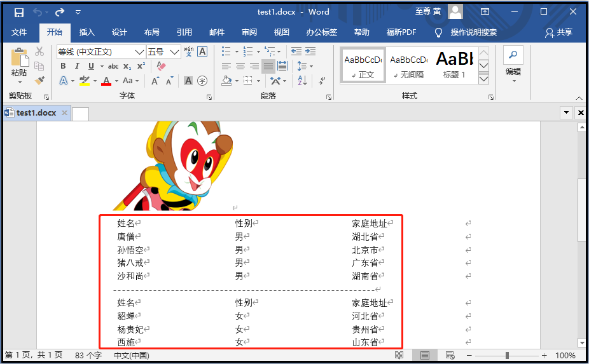Viewport: 589px width, 364px height.
Task: Apply the 标题 1 heading style
Action: [454, 67]
